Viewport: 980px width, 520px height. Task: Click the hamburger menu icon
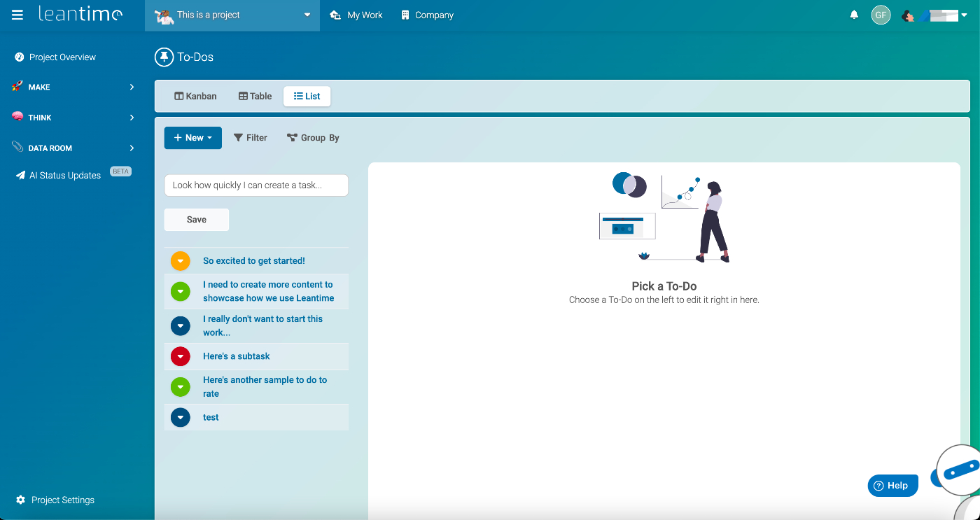pyautogui.click(x=17, y=15)
